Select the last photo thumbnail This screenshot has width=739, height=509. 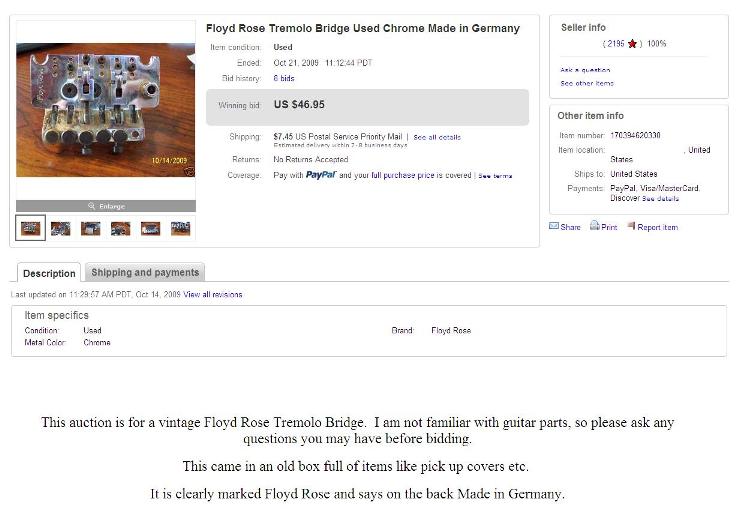tap(181, 229)
